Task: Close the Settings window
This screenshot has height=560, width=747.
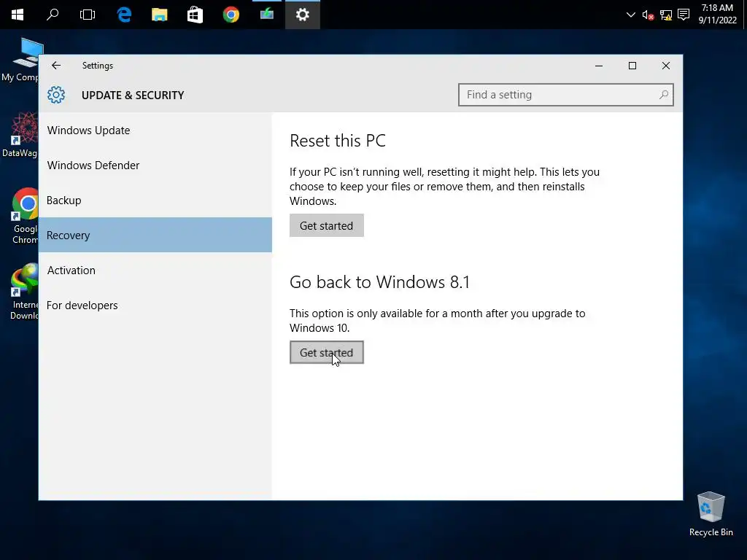Action: pyautogui.click(x=666, y=66)
